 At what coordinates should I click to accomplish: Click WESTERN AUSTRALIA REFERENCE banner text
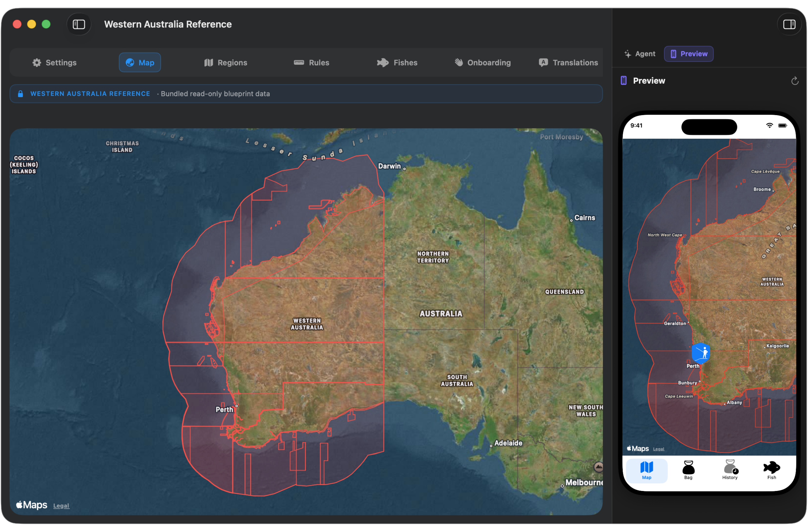[90, 94]
